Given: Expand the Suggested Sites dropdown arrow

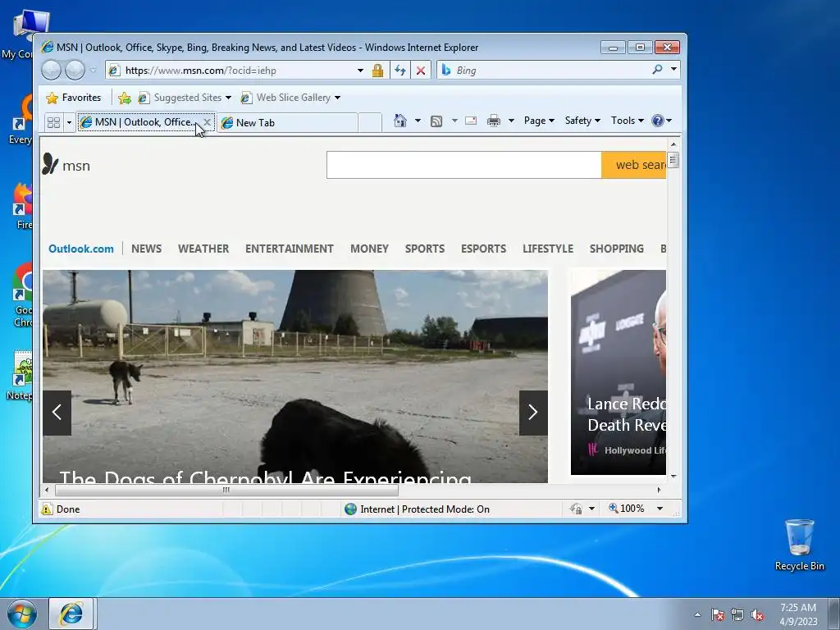Looking at the screenshot, I should [228, 98].
